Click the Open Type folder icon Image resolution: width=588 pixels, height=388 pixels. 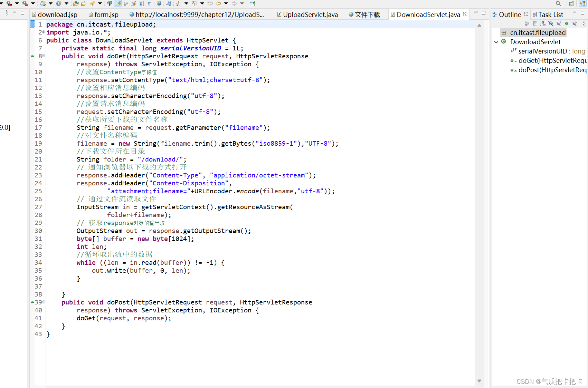click(x=76, y=3)
